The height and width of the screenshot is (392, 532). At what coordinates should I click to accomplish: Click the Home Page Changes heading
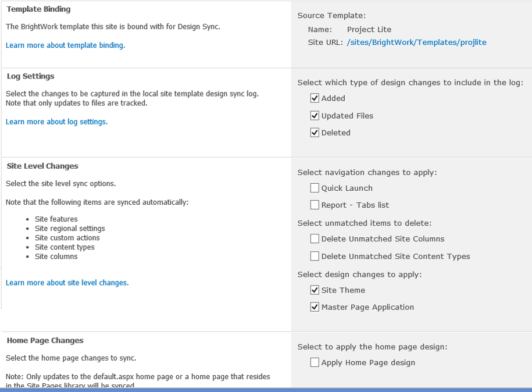click(x=45, y=341)
